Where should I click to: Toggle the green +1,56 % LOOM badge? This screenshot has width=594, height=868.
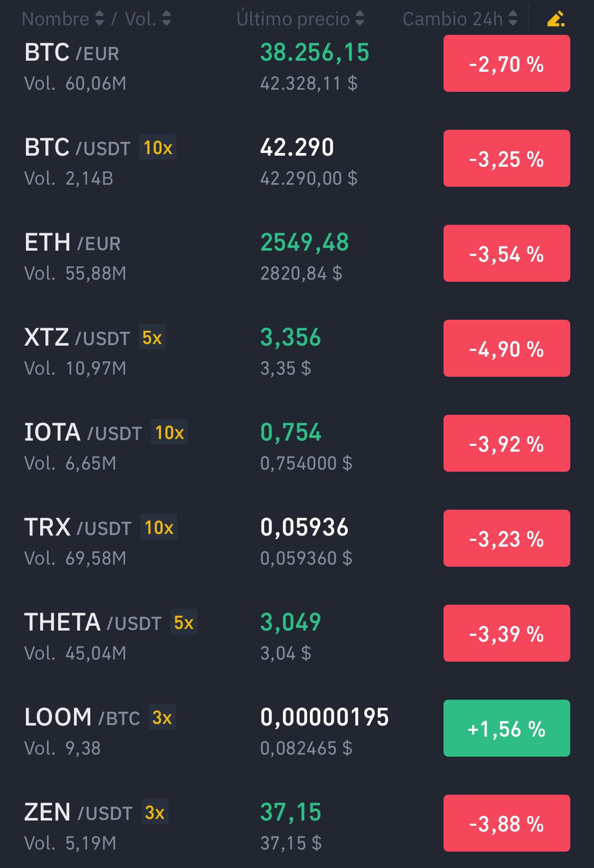507,728
